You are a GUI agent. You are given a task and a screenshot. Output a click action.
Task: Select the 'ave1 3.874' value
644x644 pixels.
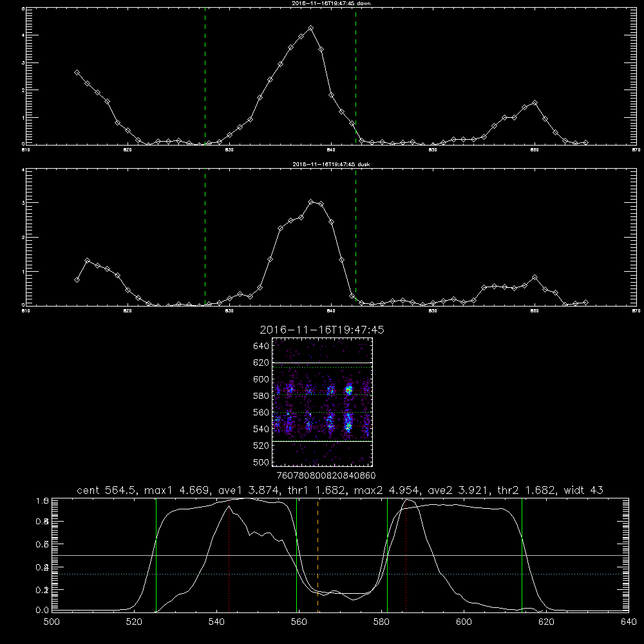coord(249,490)
